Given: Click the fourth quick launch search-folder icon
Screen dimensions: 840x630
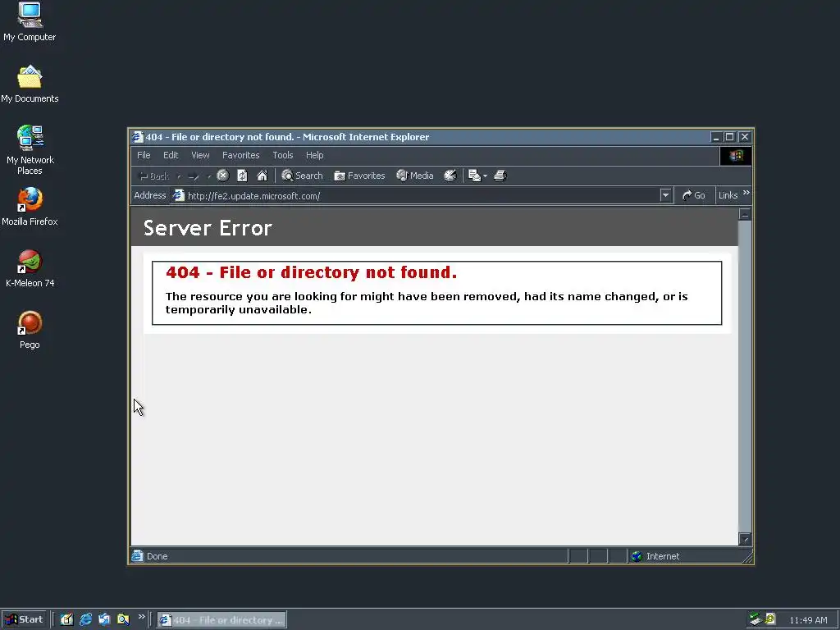Looking at the screenshot, I should tap(123, 620).
